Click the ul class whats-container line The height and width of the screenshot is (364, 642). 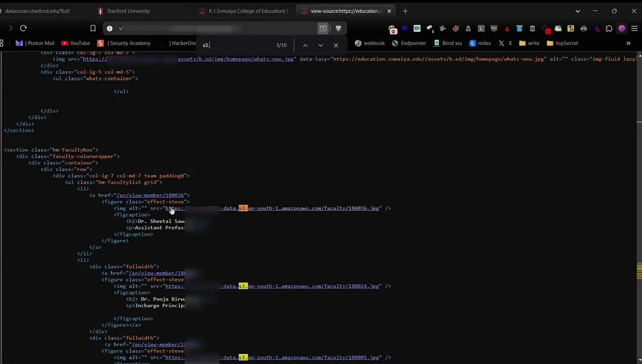pos(95,78)
